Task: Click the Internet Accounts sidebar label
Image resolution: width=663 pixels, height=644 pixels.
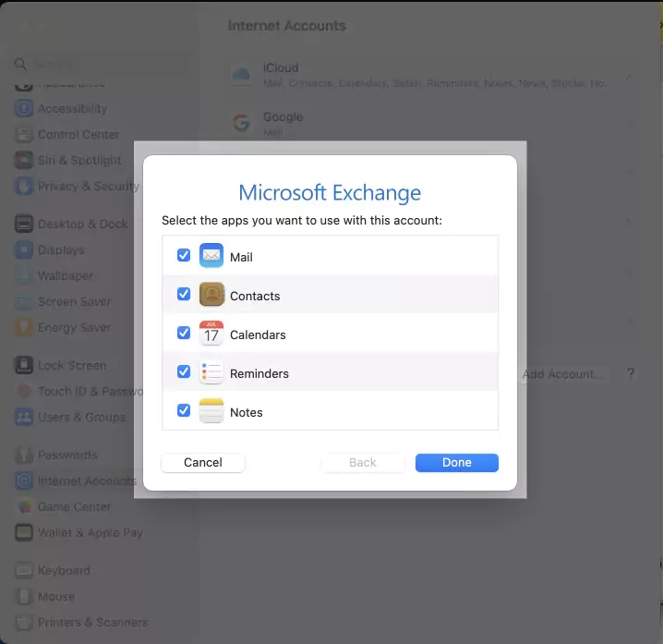Action: pos(87,480)
